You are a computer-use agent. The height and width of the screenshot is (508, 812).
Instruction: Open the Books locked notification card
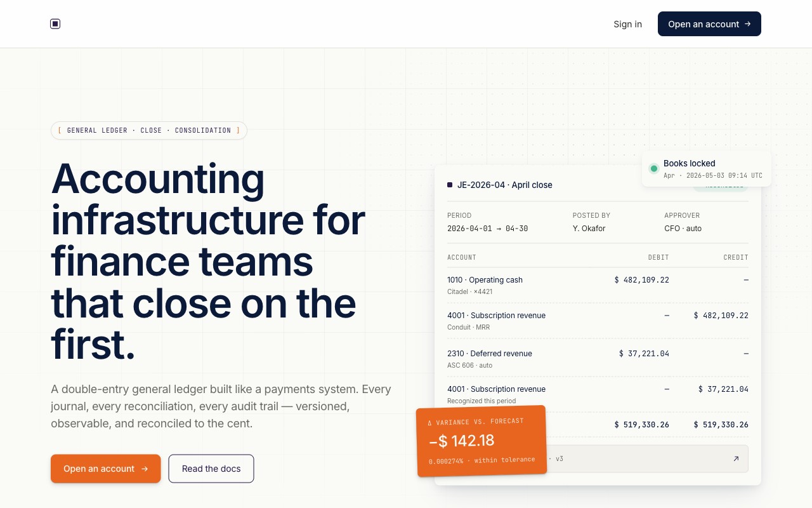(x=707, y=169)
